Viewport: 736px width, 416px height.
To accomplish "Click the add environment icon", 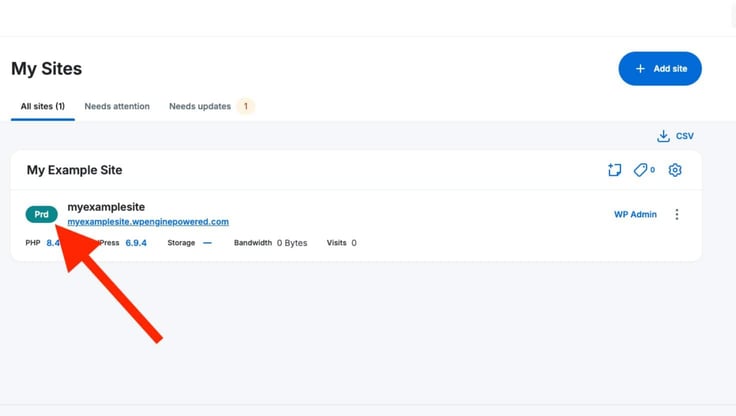I will tap(614, 170).
